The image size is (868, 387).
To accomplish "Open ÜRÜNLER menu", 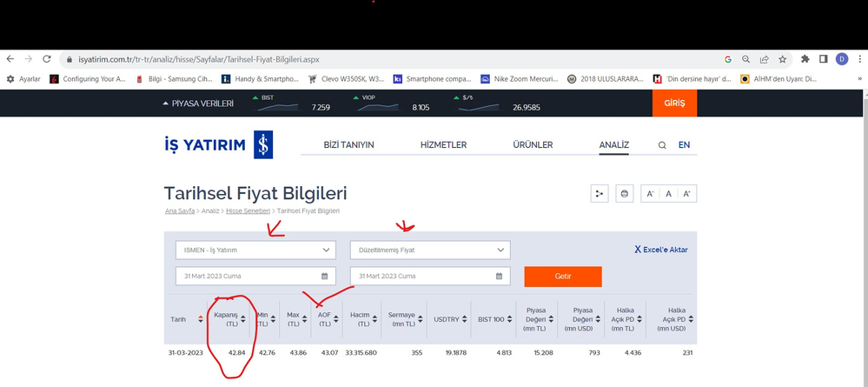I will (533, 144).
